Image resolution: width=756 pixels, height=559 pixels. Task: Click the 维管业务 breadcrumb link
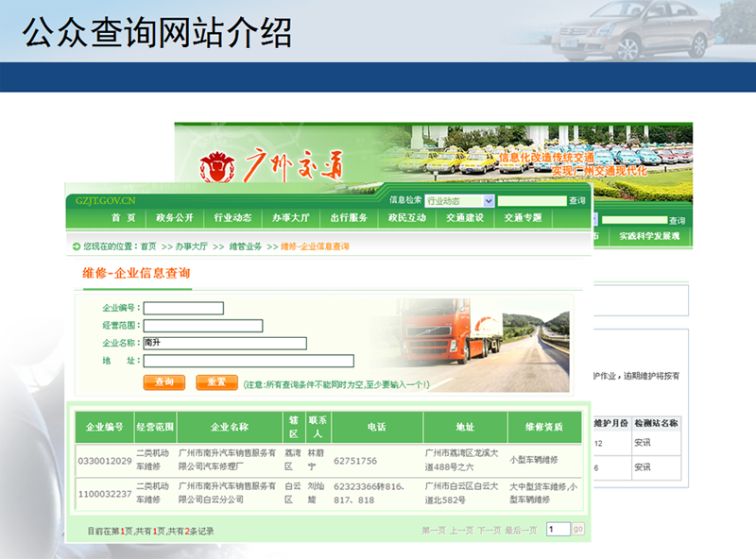pyautogui.click(x=244, y=246)
